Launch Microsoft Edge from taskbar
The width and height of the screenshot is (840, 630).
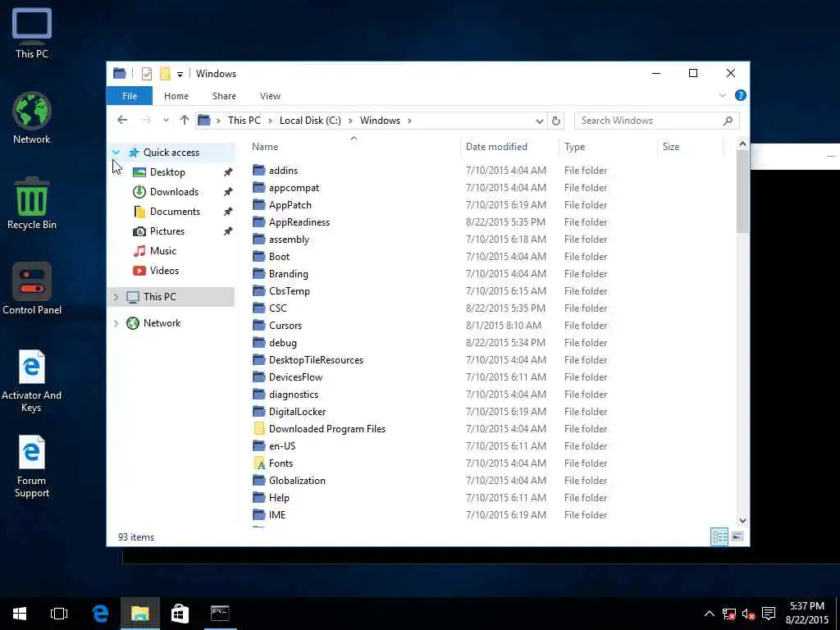100,614
